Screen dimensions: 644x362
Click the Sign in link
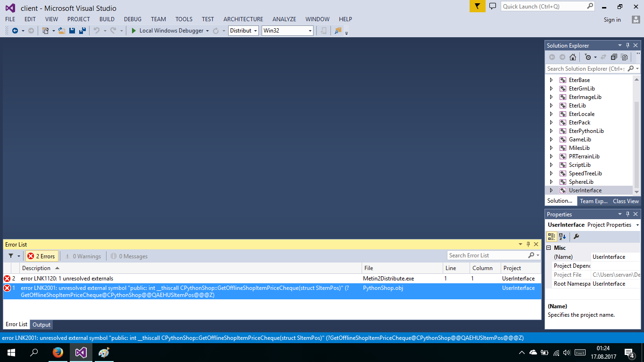pyautogui.click(x=612, y=20)
